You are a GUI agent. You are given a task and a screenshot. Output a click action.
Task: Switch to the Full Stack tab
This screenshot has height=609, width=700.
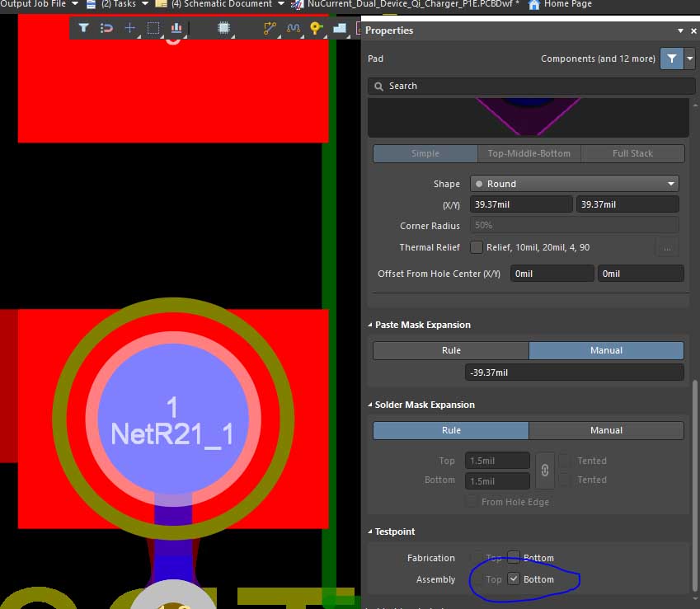coord(632,153)
